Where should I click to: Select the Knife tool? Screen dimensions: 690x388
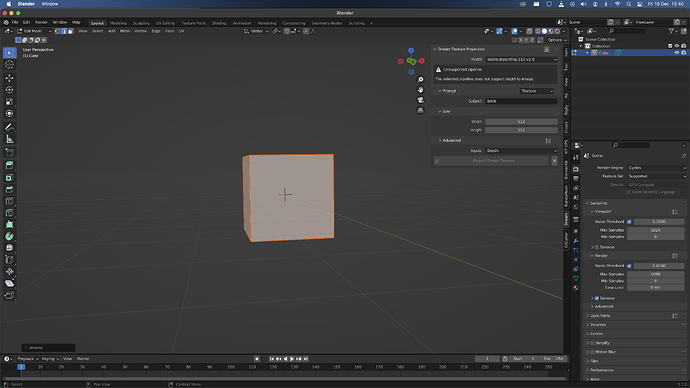point(9,213)
